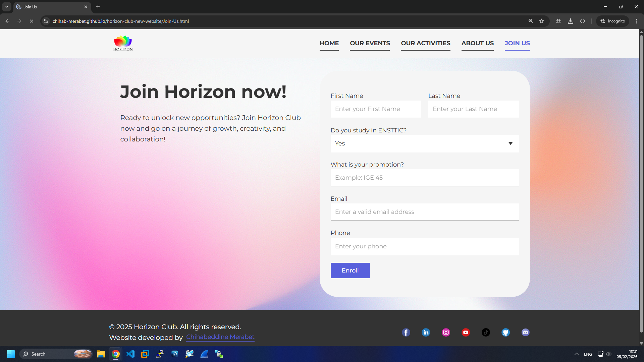Open Chrome's three-dot menu
Image resolution: width=644 pixels, height=362 pixels.
point(637,21)
